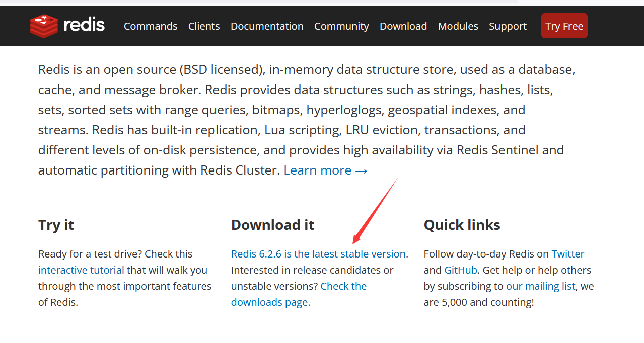Open the Community section
Viewport: 644px width, 343px height.
tap(341, 26)
